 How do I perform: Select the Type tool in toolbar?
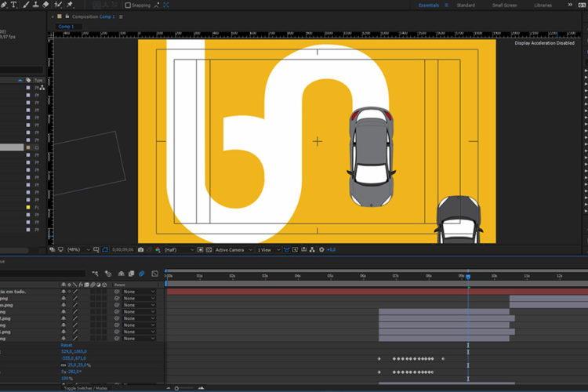[13, 5]
